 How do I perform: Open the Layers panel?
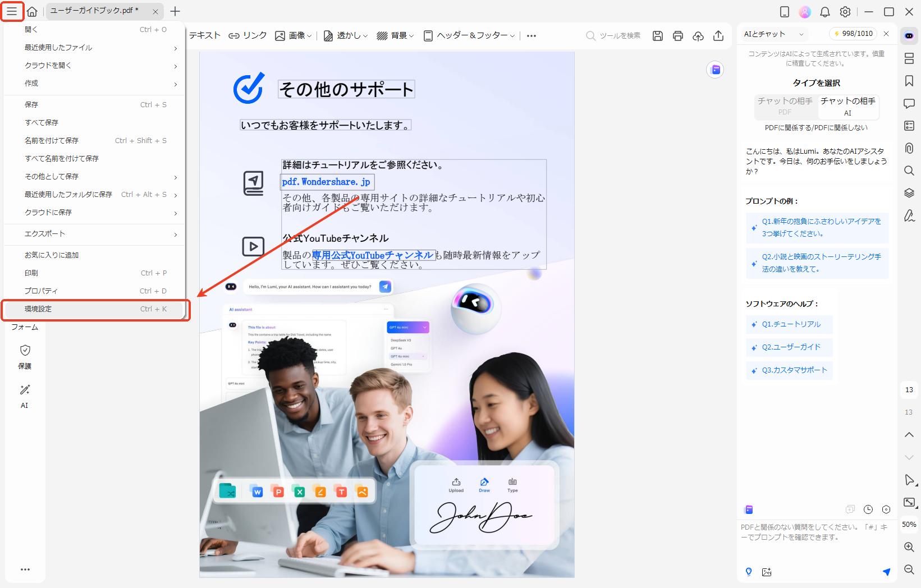[909, 193]
